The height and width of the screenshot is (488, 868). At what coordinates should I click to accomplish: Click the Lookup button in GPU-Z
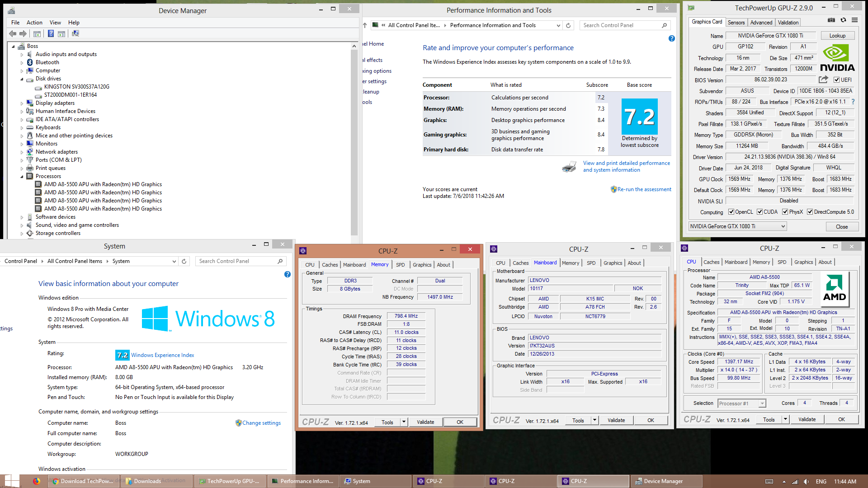(x=837, y=36)
